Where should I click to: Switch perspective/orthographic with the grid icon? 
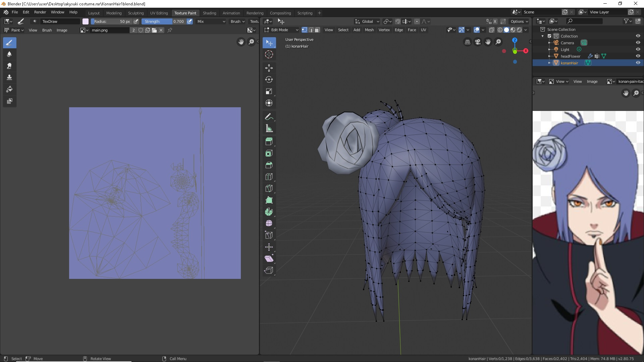467,42
